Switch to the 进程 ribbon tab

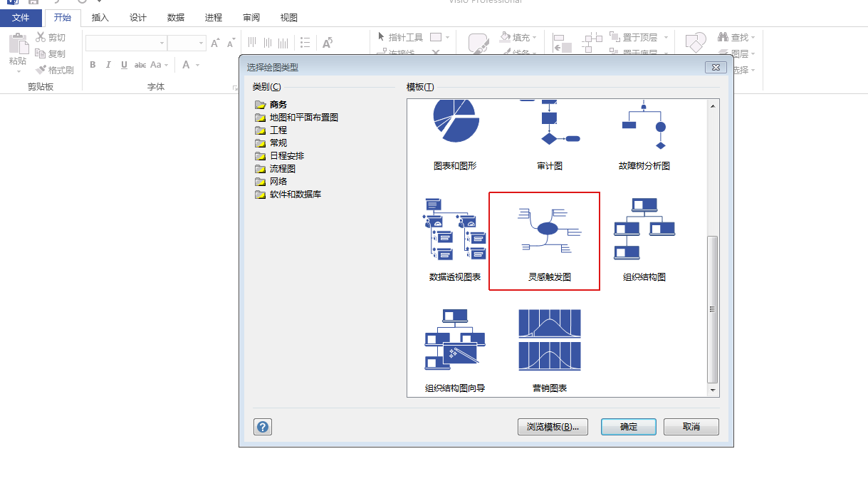point(214,18)
